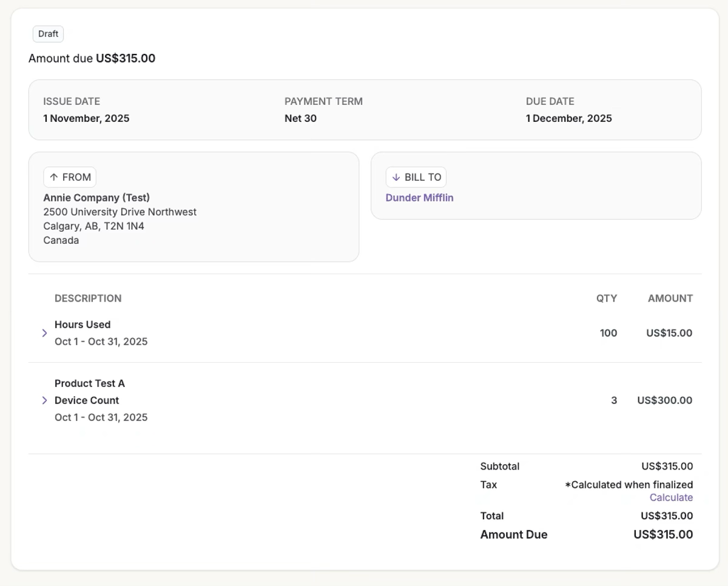Expand the Device Count line item chevron

44,400
